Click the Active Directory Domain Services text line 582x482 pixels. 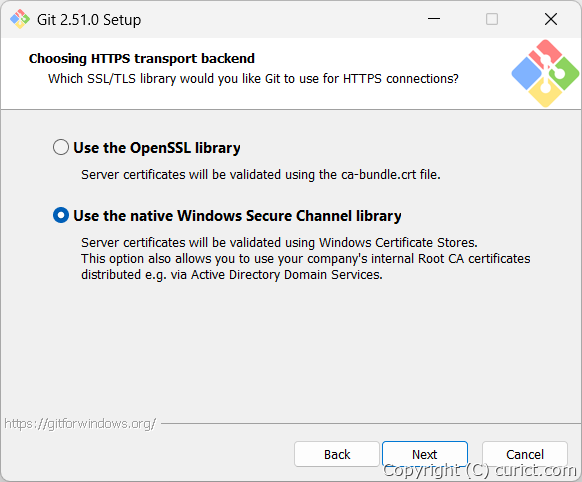click(232, 275)
